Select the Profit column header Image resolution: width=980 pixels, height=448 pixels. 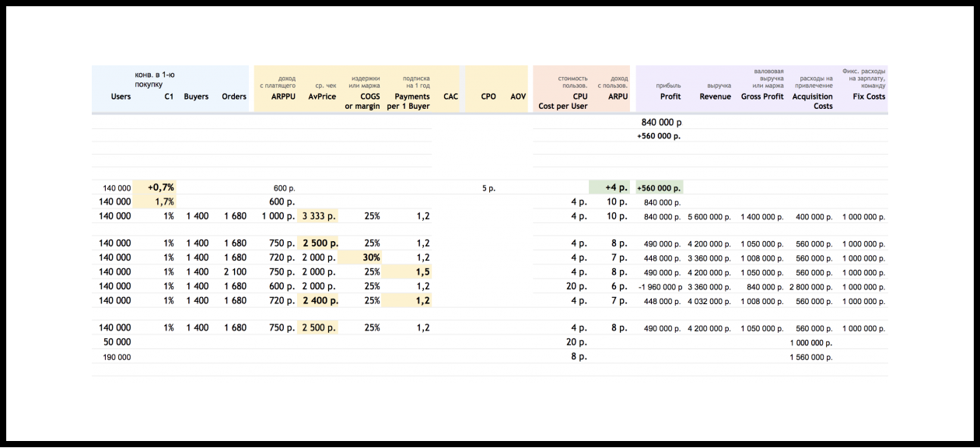tap(670, 97)
